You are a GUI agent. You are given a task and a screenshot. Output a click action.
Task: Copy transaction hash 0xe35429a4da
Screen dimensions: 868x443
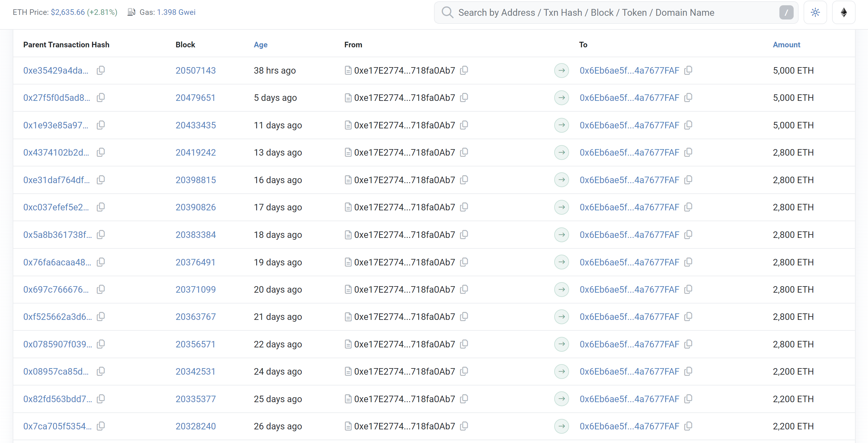pyautogui.click(x=101, y=70)
